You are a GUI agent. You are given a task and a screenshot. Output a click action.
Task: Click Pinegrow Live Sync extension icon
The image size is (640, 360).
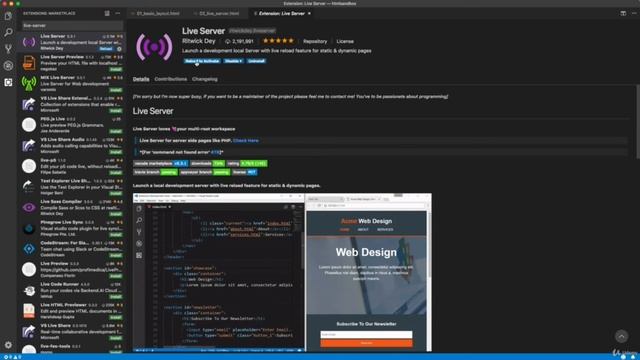coord(29,229)
